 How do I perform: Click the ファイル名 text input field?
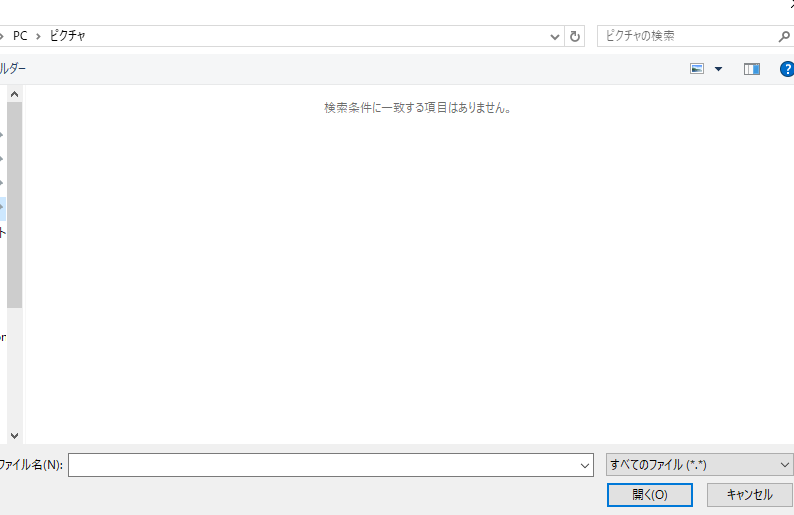(x=322, y=465)
